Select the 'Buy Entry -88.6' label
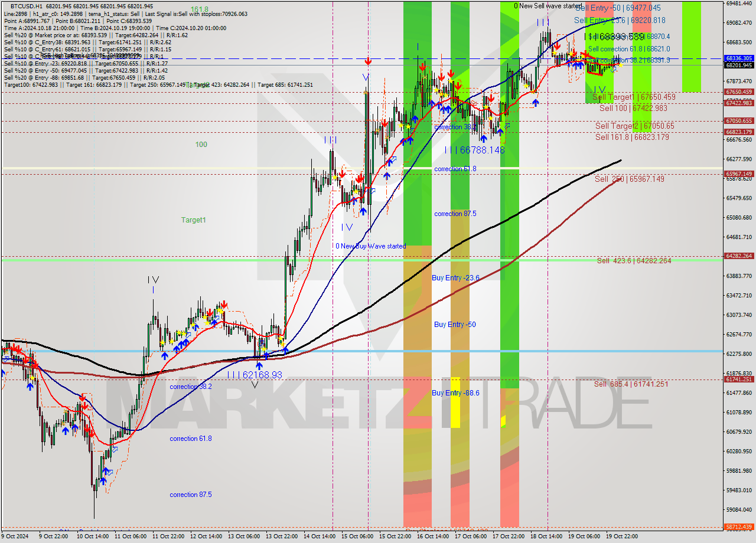Screen dimensions: 756x543 pos(455,392)
